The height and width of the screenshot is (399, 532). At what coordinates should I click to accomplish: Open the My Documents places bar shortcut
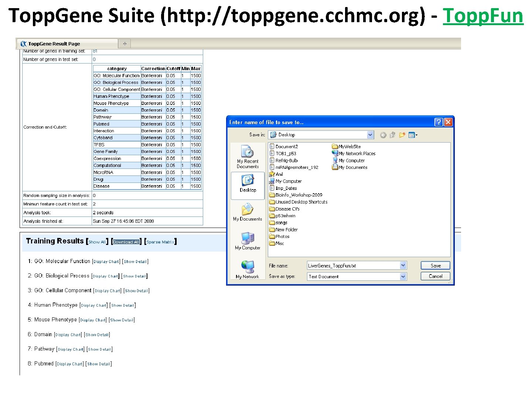tap(248, 212)
